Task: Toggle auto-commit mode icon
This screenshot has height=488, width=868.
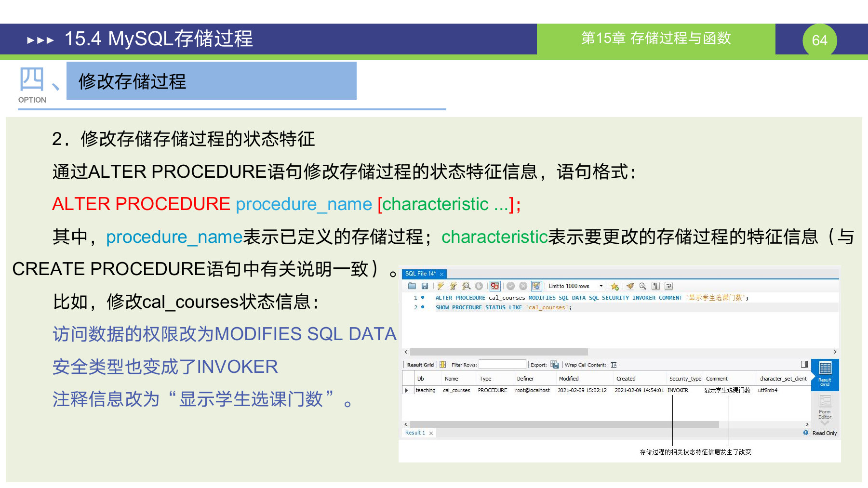Action: click(536, 286)
